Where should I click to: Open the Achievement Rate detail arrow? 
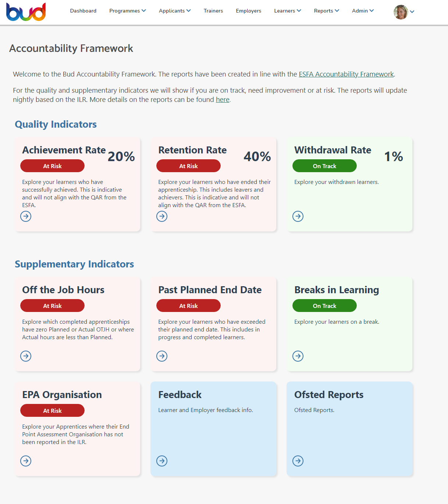[x=25, y=216]
